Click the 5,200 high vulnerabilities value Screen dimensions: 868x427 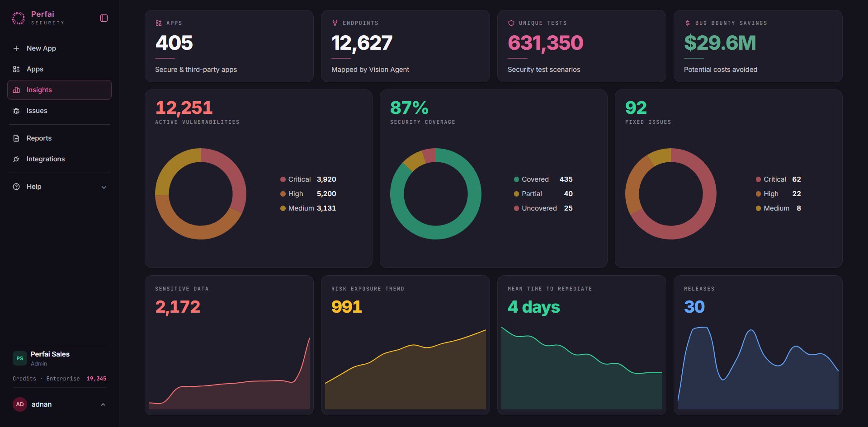[326, 194]
